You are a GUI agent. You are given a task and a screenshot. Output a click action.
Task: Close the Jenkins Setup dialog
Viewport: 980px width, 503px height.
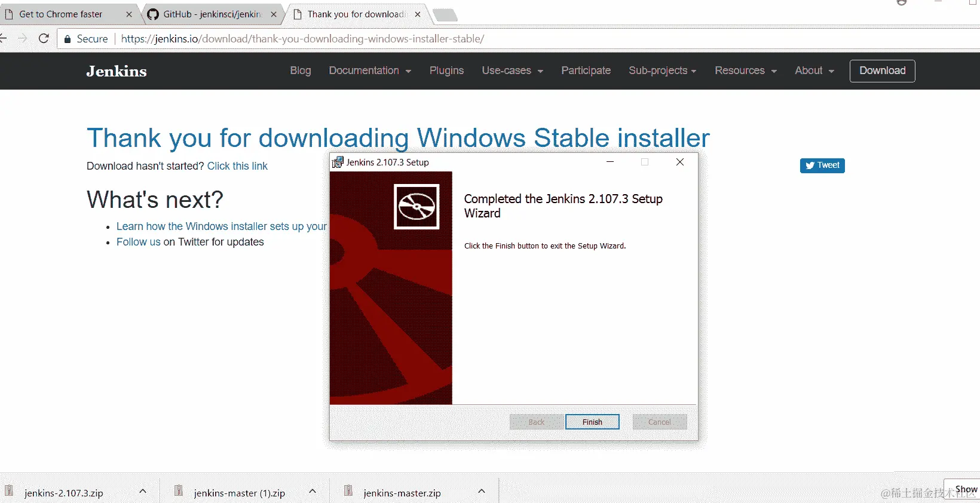pyautogui.click(x=680, y=162)
